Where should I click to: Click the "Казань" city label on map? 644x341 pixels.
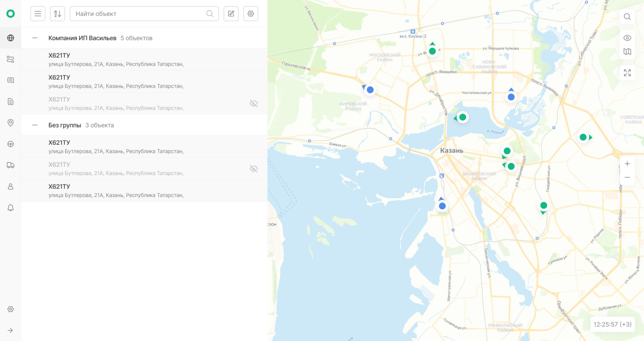[451, 151]
